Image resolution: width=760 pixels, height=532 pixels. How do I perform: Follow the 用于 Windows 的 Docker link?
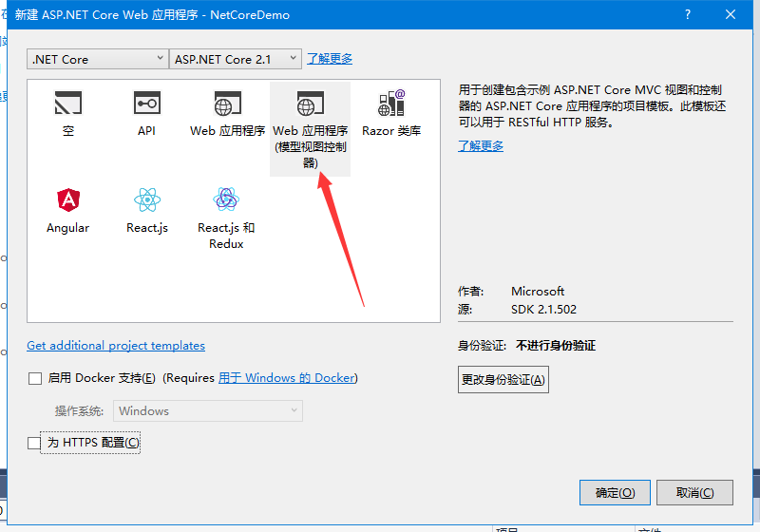[287, 378]
